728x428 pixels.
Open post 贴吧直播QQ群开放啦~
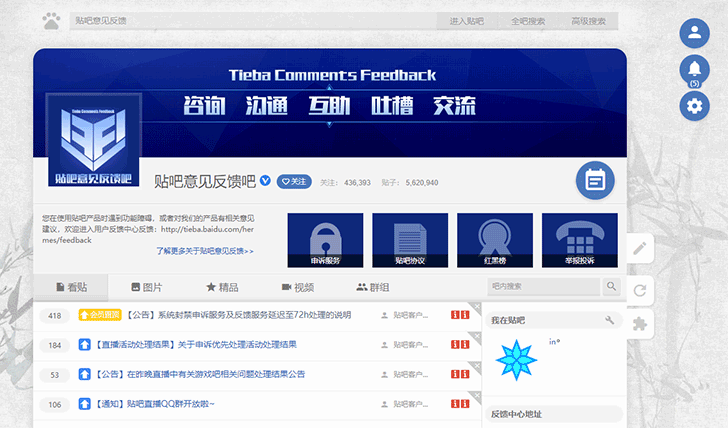coord(155,404)
